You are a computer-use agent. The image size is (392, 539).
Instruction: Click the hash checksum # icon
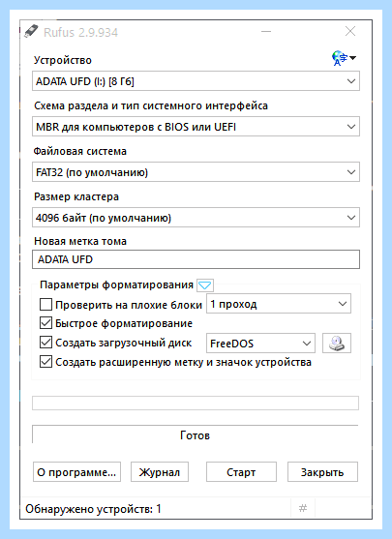click(x=303, y=508)
